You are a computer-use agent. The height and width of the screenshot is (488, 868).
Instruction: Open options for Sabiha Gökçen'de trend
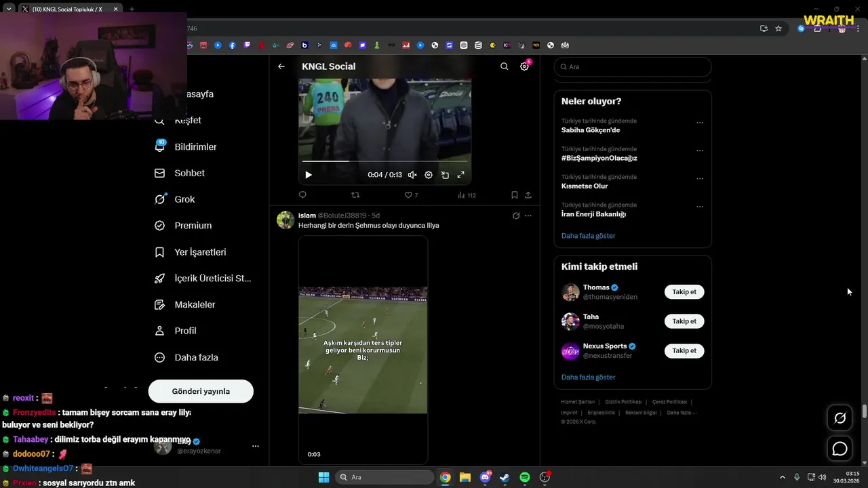700,123
